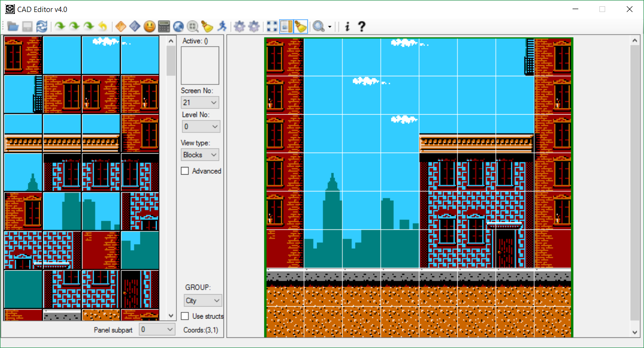Click the second settings gear icon
Screen dimensions: 644x348
pos(254,26)
